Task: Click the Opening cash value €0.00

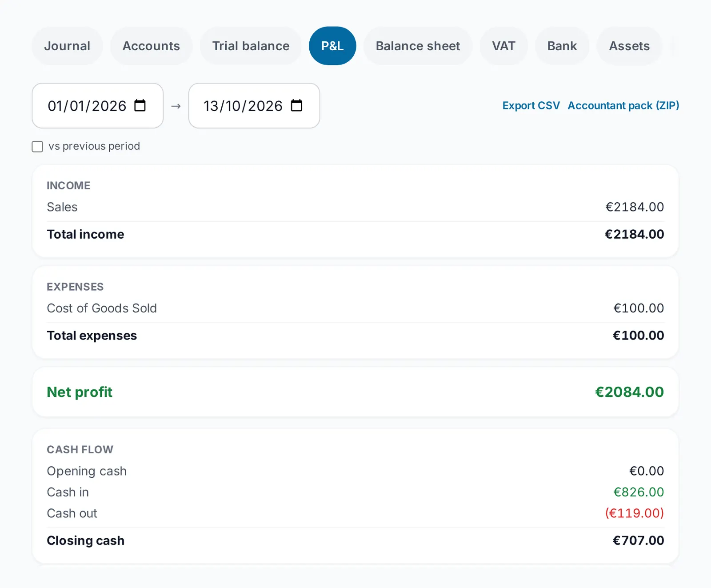Action: (x=647, y=471)
